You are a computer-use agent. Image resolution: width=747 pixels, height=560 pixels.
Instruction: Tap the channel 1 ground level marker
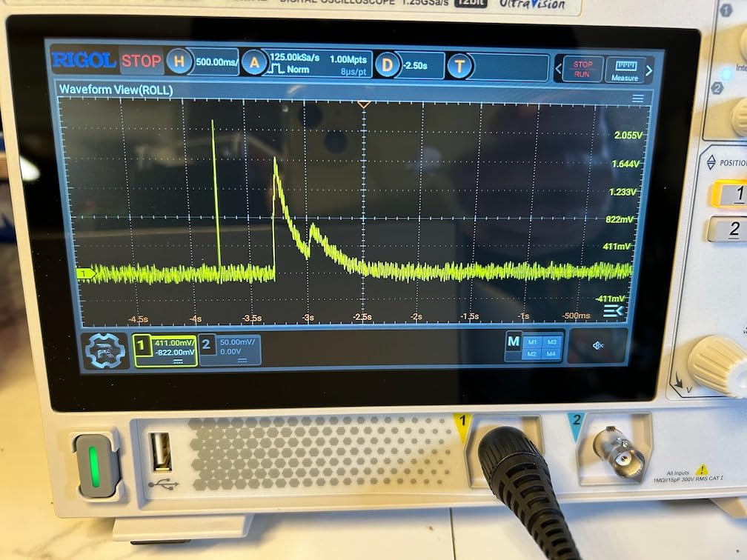[86, 274]
